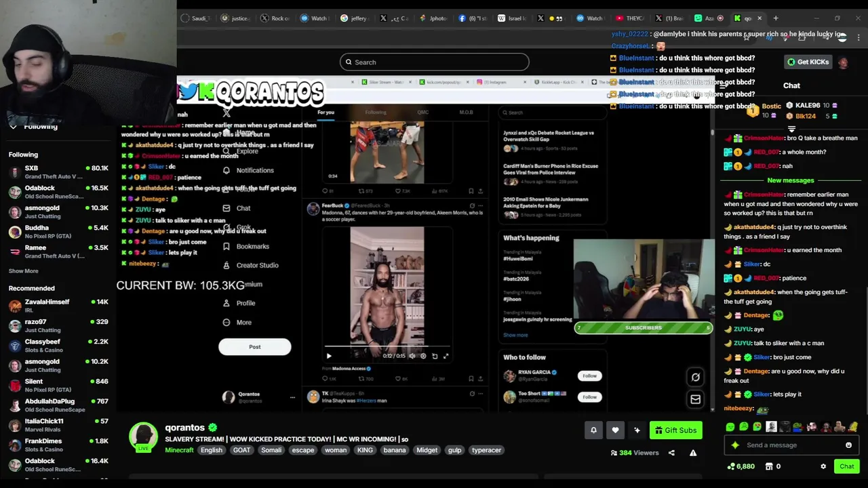Collapse the Following sidebar chevron
The height and width of the screenshot is (488, 868).
pyautogui.click(x=13, y=127)
